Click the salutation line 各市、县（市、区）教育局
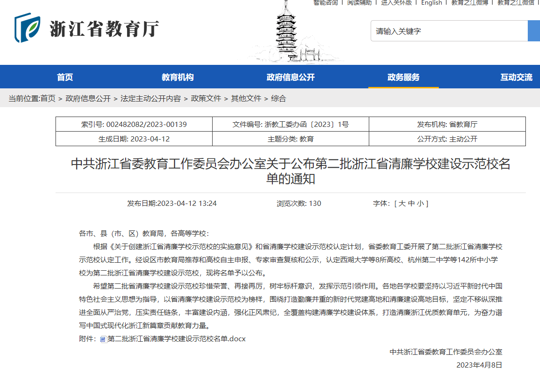Screen dimensions: 540x392 coord(144,234)
